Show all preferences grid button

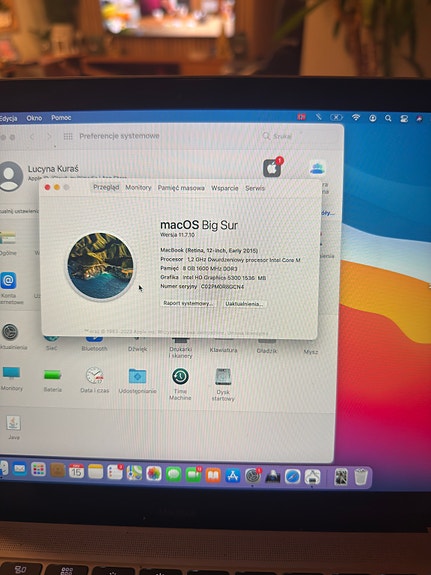[x=68, y=136]
